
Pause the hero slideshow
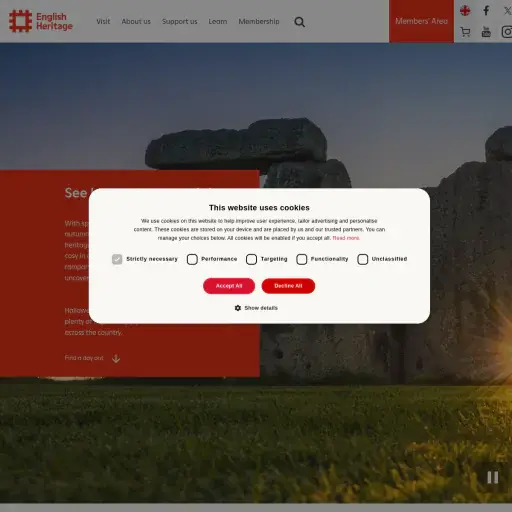(x=493, y=477)
